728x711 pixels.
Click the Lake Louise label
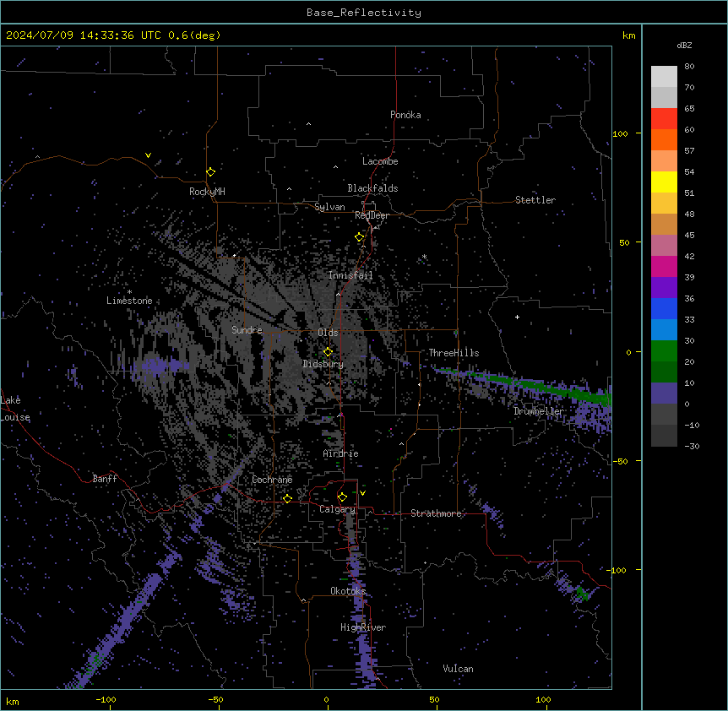15,409
